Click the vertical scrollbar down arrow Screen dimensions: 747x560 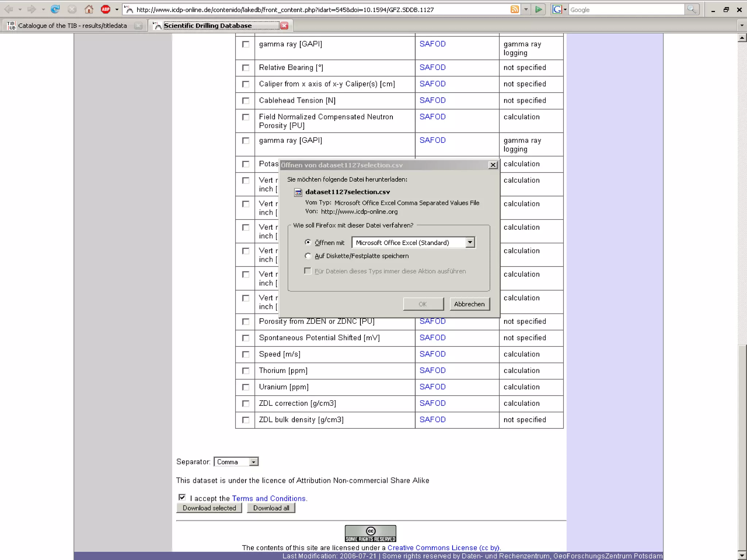tap(742, 555)
